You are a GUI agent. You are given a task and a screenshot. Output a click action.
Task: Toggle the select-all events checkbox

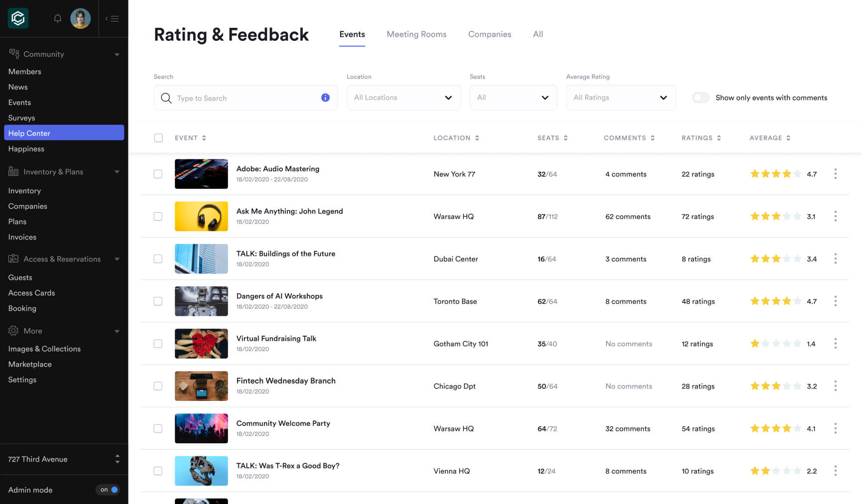point(158,138)
